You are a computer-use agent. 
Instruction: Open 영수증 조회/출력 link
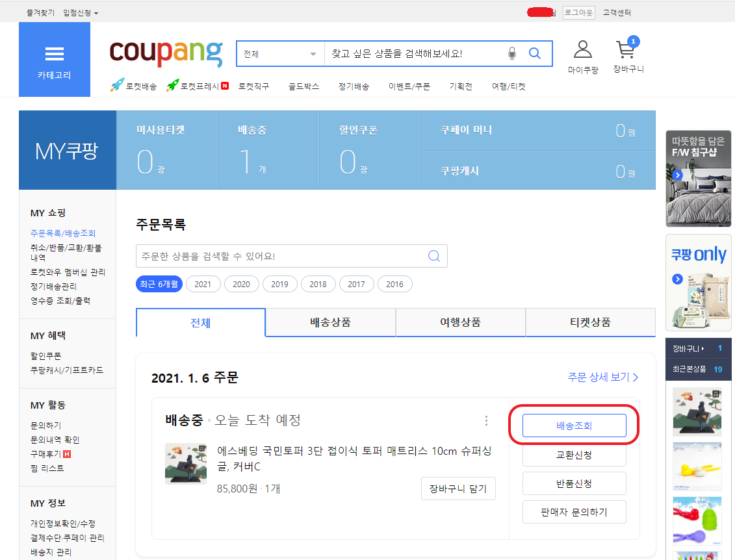pyautogui.click(x=60, y=300)
